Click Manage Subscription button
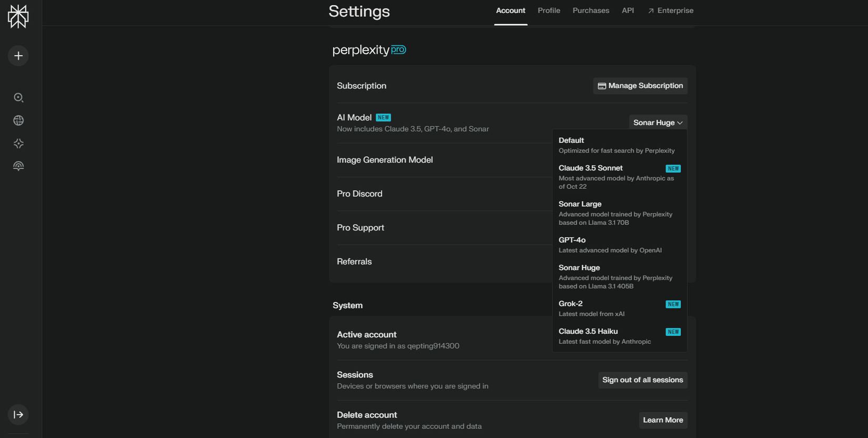Viewport: 868px width, 438px height. coord(640,86)
